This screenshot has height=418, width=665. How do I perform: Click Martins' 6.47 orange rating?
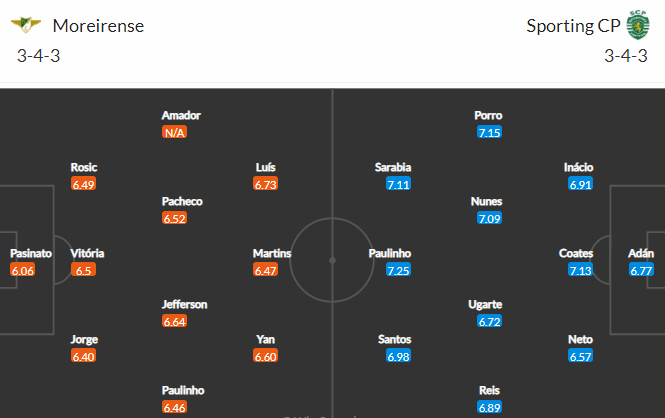tap(265, 270)
